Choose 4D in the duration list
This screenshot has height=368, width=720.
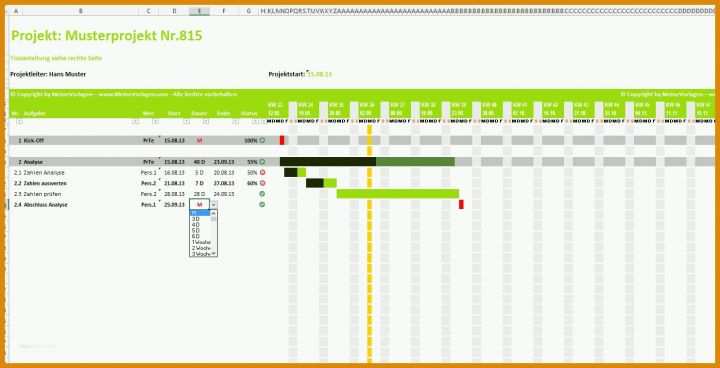pyautogui.click(x=200, y=225)
